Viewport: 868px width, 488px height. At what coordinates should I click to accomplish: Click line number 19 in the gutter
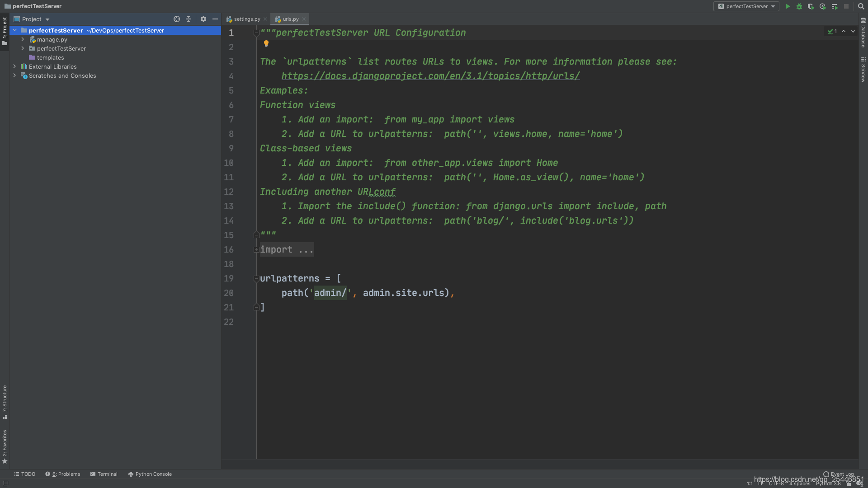tap(229, 278)
